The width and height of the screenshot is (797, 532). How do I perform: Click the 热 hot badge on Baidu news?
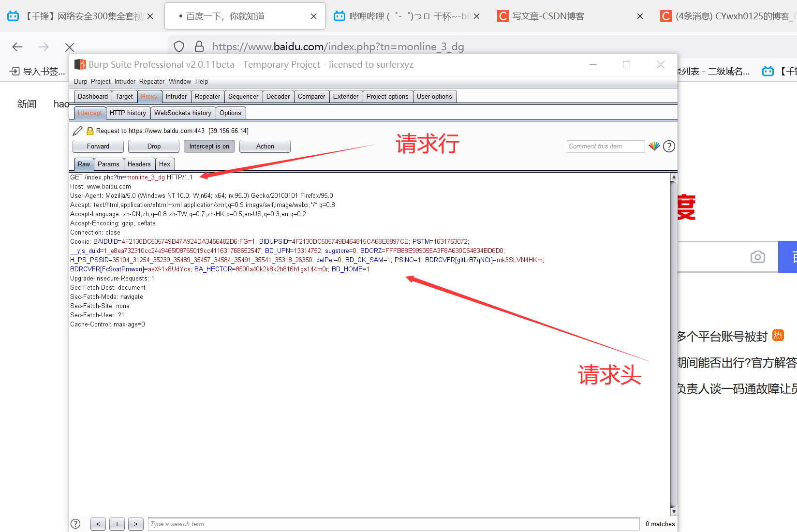pyautogui.click(x=778, y=335)
